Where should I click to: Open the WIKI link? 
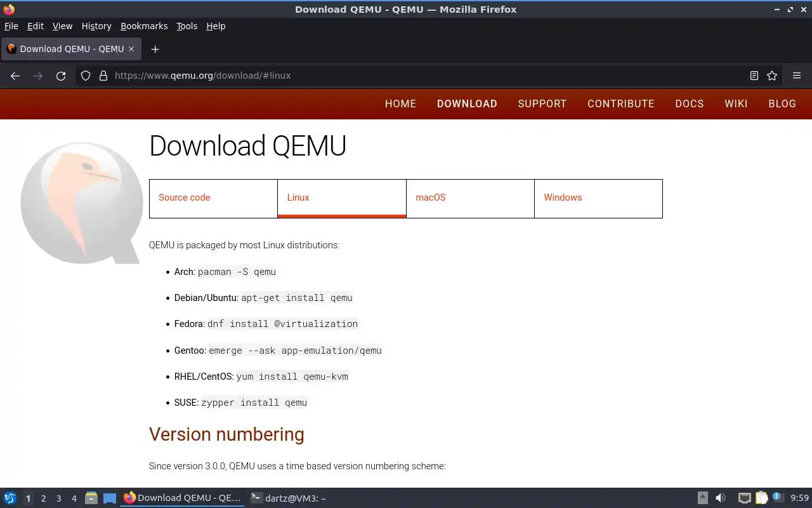736,104
